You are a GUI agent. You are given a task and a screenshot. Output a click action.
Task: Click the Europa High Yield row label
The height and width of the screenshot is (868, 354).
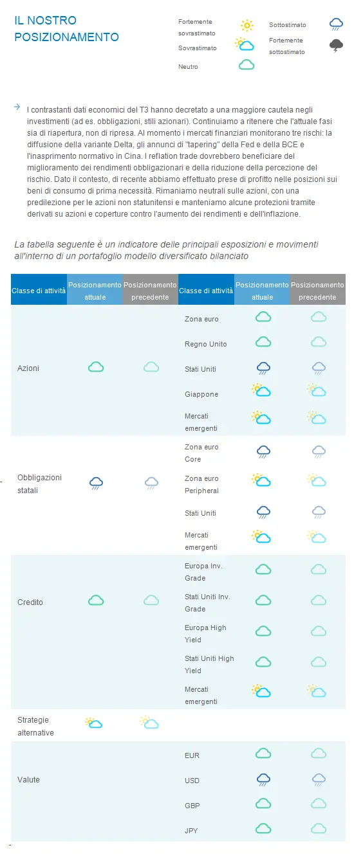205,633
